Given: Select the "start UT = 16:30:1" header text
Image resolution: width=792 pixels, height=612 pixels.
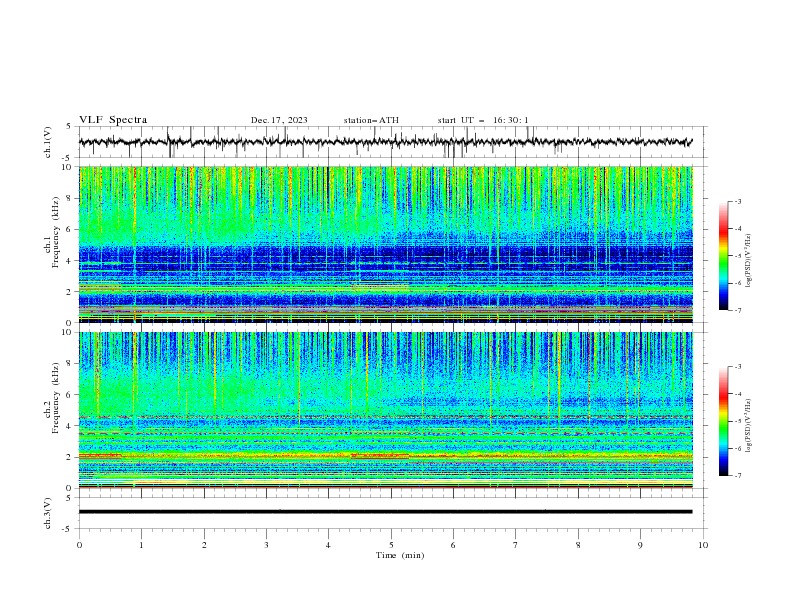Looking at the screenshot, I should tap(483, 120).
